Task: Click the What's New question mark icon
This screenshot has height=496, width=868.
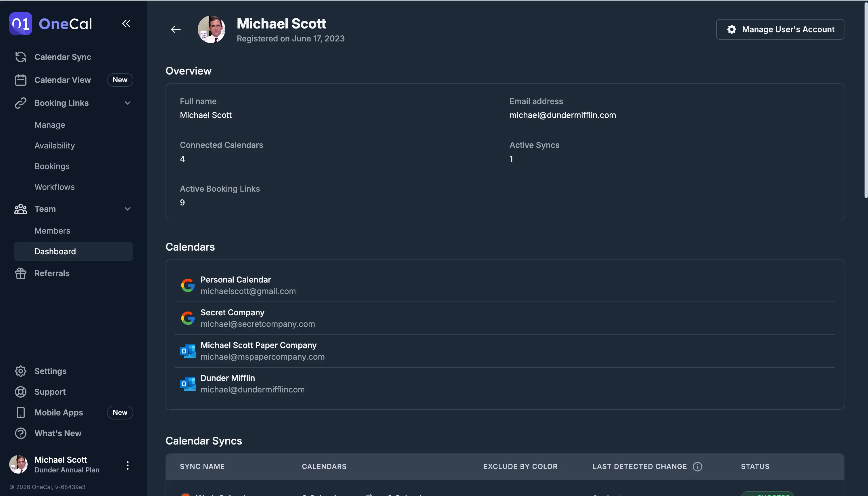Action: click(x=20, y=433)
